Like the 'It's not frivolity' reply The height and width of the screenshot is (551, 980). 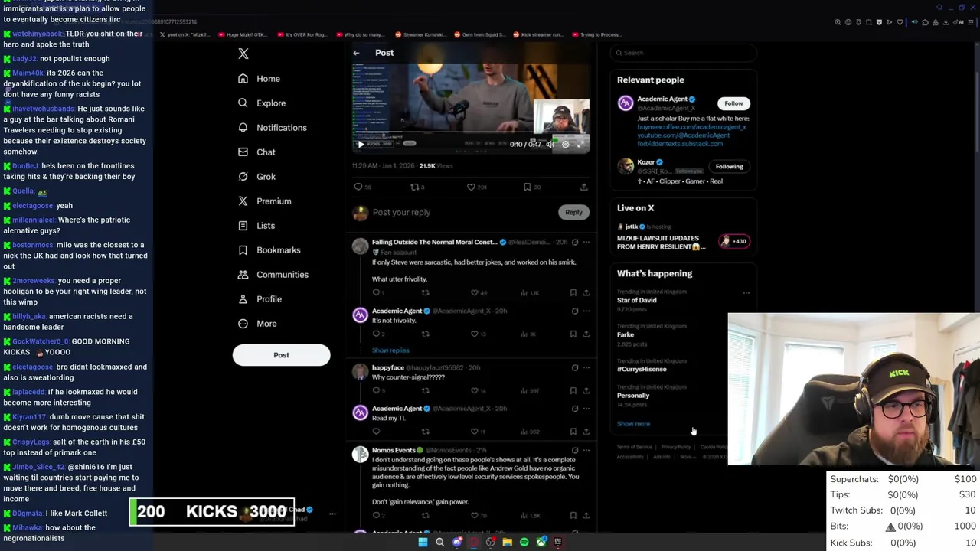point(474,334)
